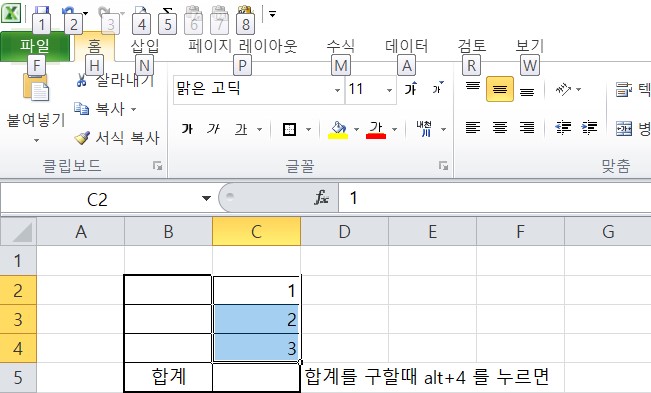The height and width of the screenshot is (393, 651).
Task: Toggle Middle Align (highlighted)
Action: point(500,89)
